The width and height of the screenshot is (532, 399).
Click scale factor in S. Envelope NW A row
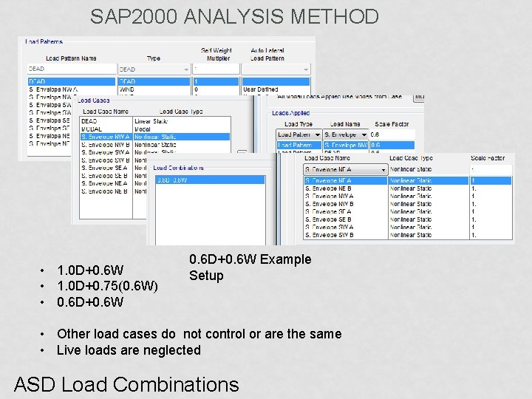click(473, 196)
